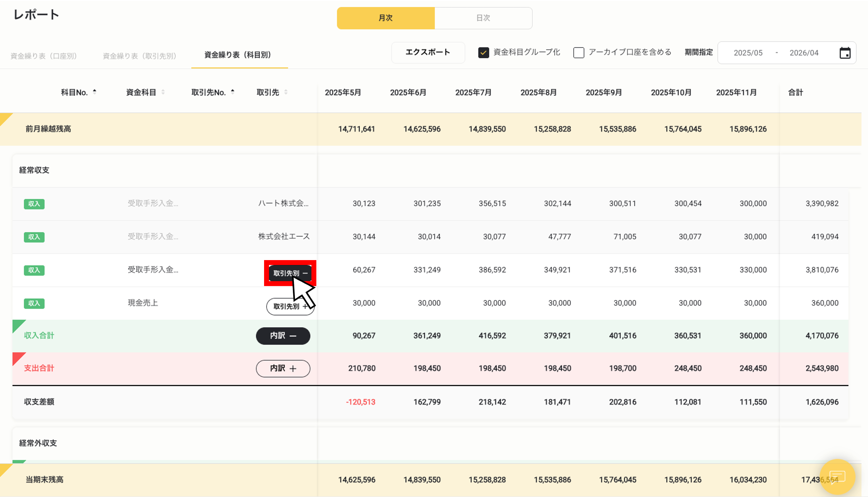Sort by 取引先No. arrow icon
The height and width of the screenshot is (497, 868).
click(233, 92)
